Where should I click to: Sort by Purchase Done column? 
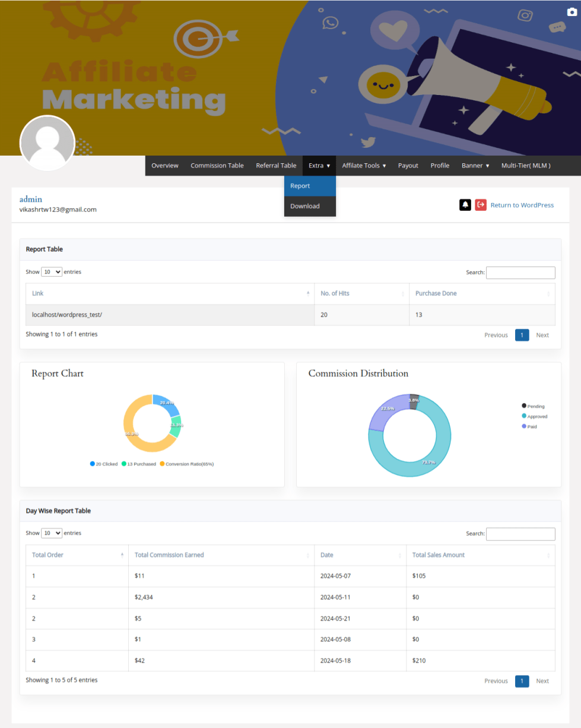pos(482,293)
